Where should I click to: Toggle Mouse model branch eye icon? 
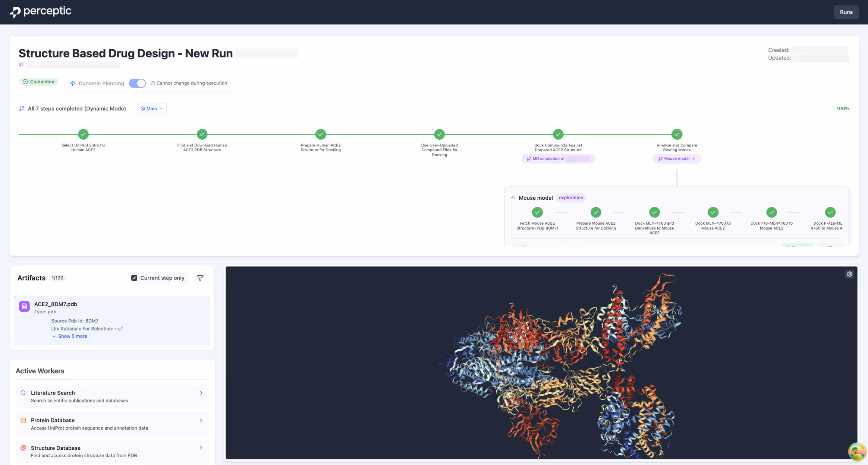tap(513, 198)
